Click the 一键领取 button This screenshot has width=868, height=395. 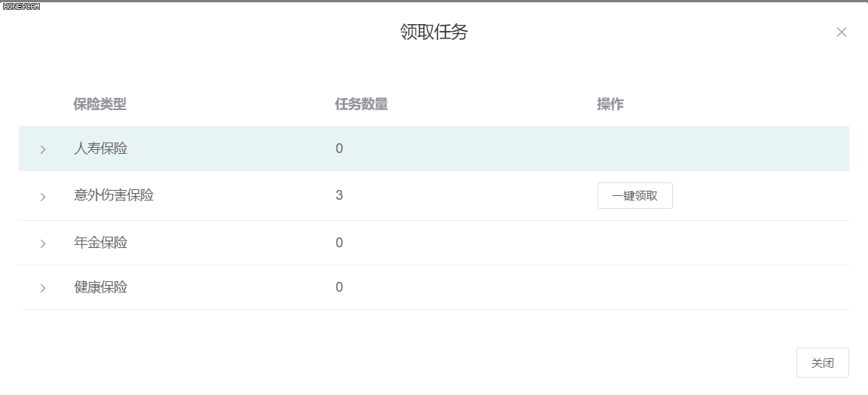tap(634, 196)
